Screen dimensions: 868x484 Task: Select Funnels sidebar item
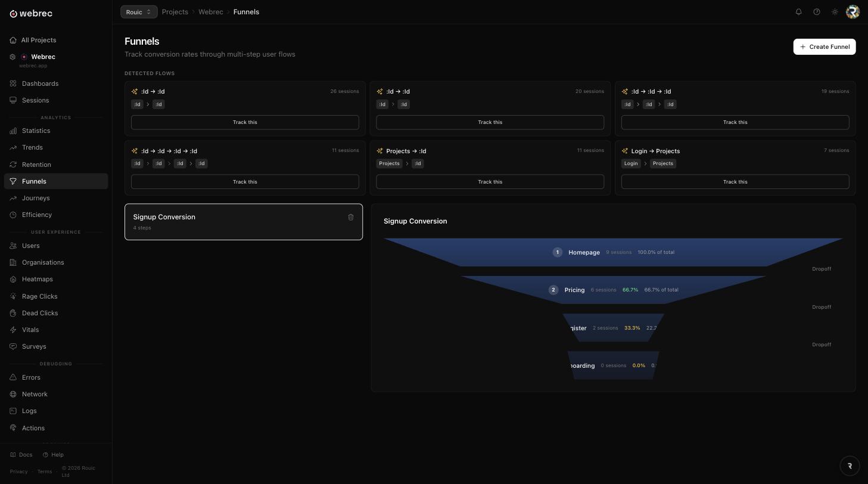pyautogui.click(x=56, y=181)
